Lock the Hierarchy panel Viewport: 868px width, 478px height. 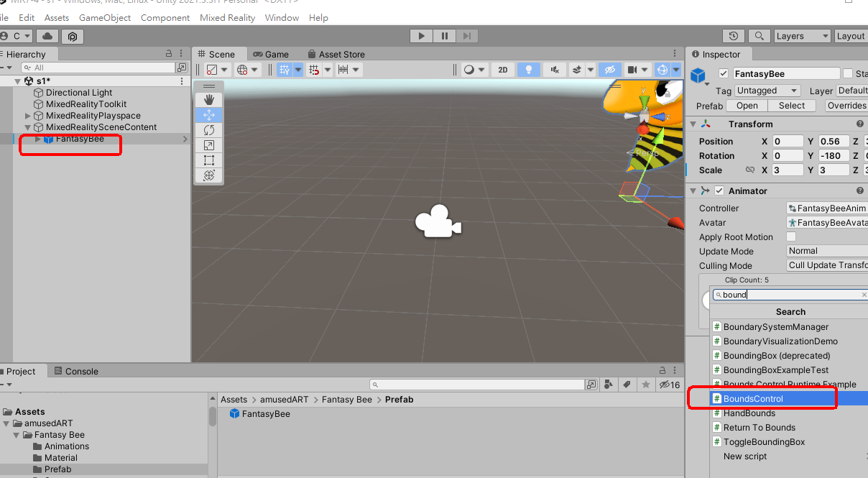click(169, 54)
